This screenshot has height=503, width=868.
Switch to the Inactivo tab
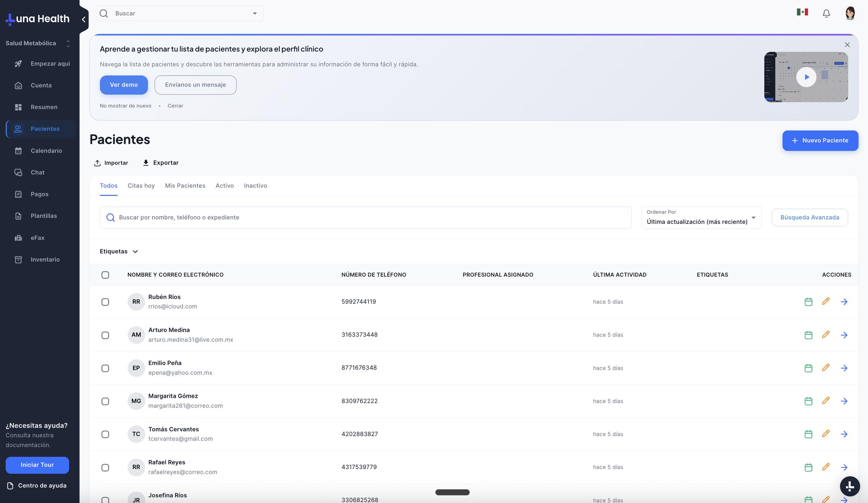(255, 186)
